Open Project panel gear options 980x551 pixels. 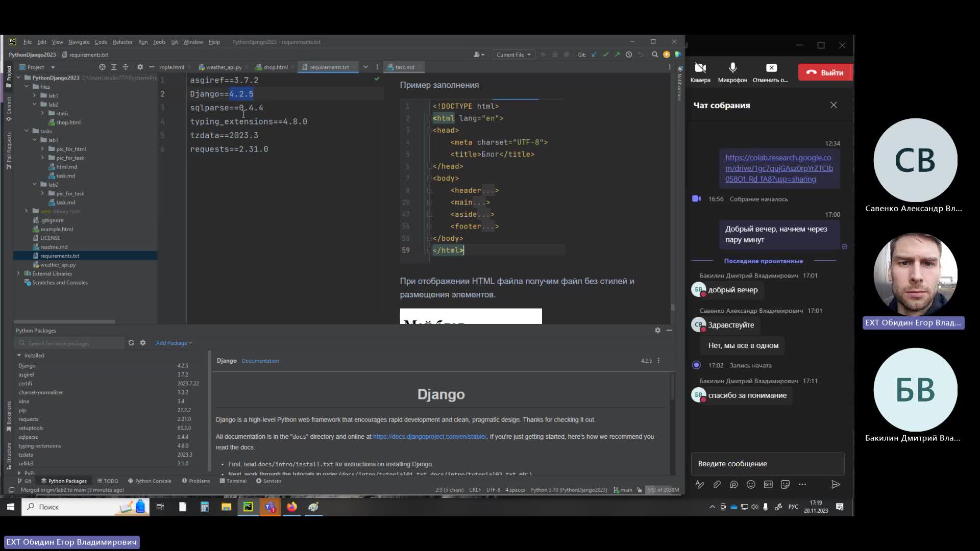[x=140, y=67]
